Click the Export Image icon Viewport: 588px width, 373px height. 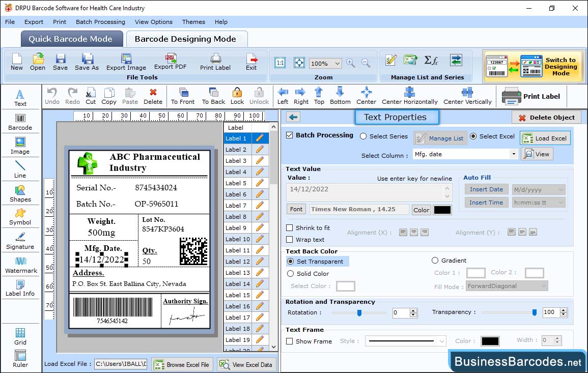(126, 62)
